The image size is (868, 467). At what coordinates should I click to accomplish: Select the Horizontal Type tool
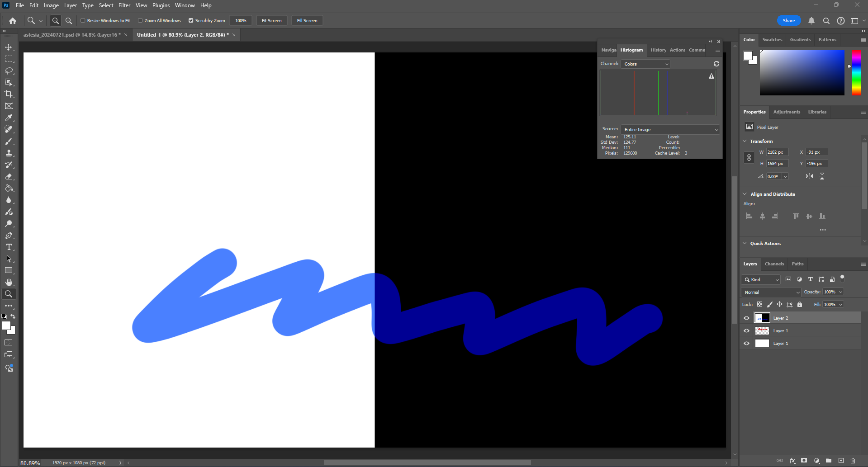9,247
